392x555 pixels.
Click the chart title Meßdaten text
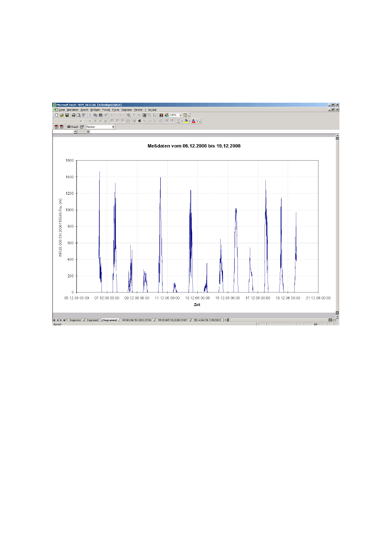tap(194, 146)
